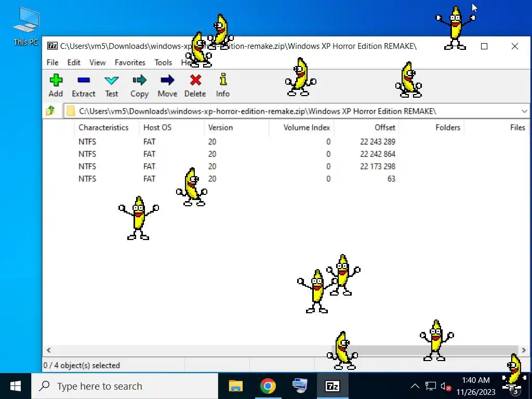The image size is (532, 399).
Task: Click the muted volume tray icon
Action: pos(445,386)
